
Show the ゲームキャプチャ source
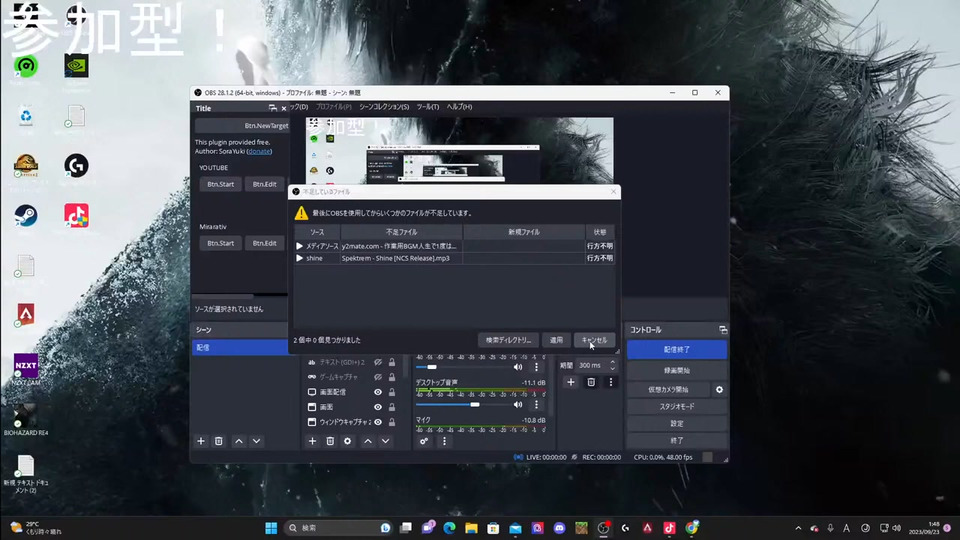tap(378, 377)
